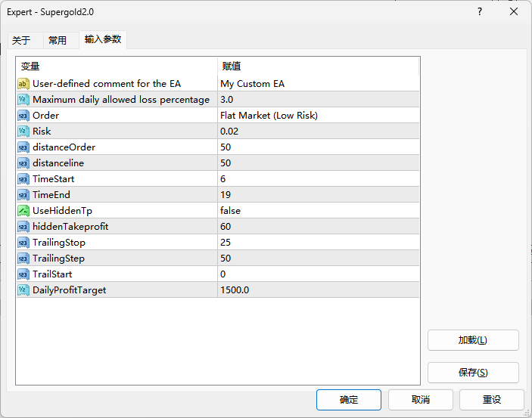Click the icon beside DailyProfitTarget
The image size is (532, 418).
23,290
